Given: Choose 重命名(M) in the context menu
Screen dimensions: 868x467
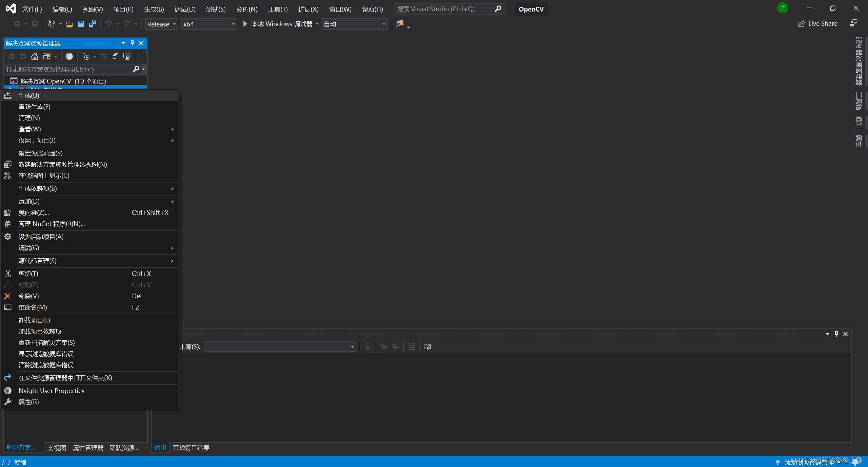Looking at the screenshot, I should tap(90, 307).
